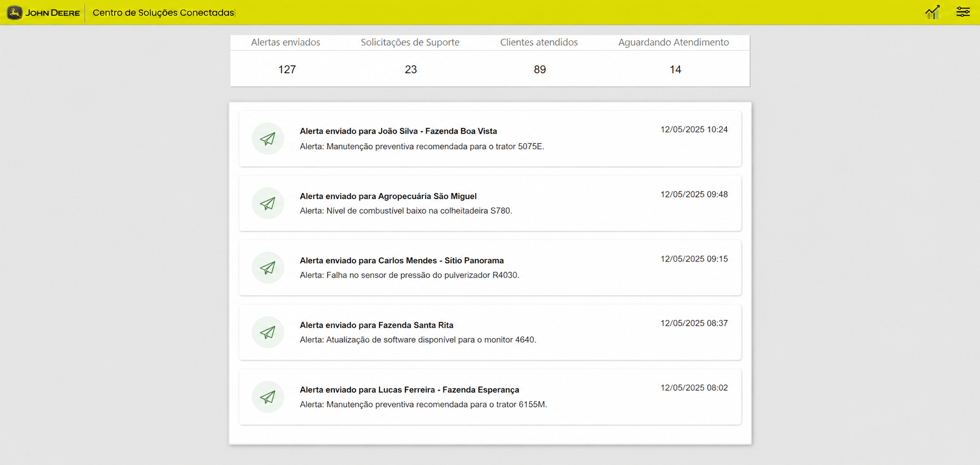Viewport: 980px width, 465px height.
Task: Select the pulverizador R4030 sensor failure message
Action: (409, 275)
